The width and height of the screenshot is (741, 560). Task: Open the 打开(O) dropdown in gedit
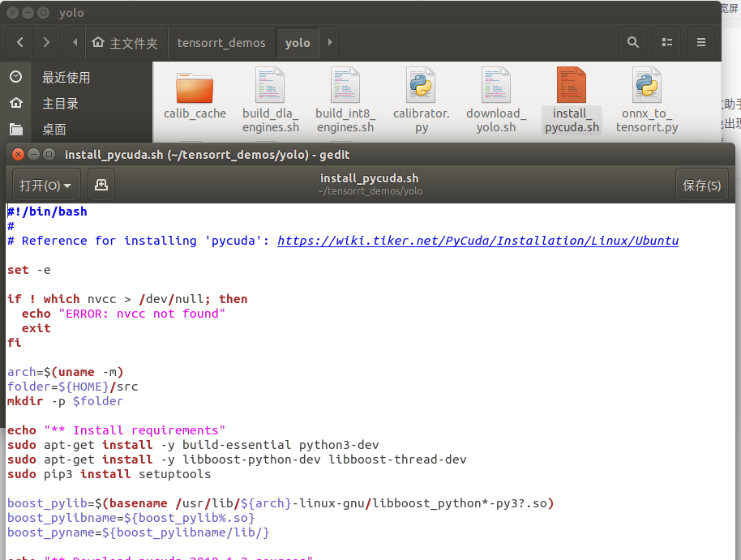coord(45,184)
